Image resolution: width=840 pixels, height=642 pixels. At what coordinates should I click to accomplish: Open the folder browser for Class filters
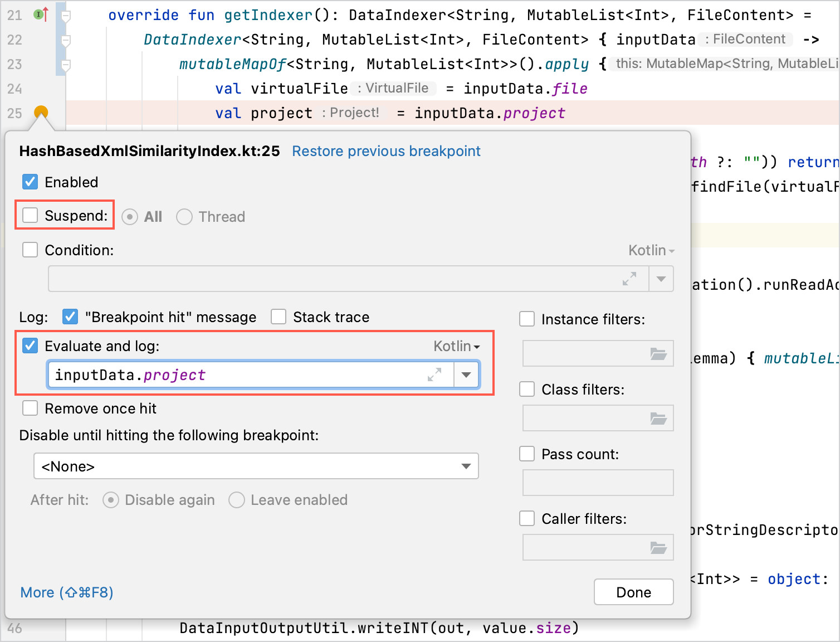(x=659, y=417)
